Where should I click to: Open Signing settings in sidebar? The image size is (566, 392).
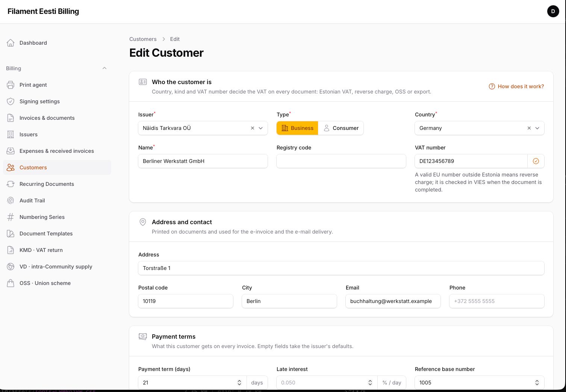pos(57,101)
